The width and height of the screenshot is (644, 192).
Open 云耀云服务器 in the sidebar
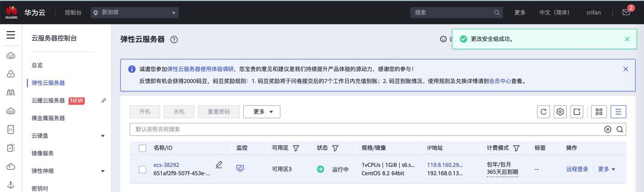click(48, 101)
